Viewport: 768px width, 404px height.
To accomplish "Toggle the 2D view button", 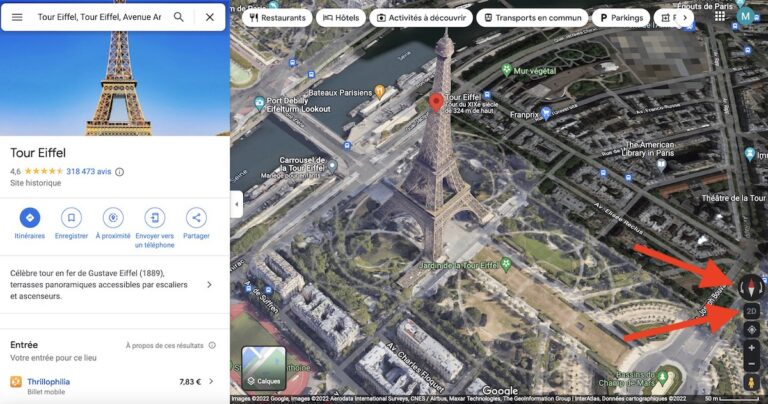I will click(x=751, y=311).
